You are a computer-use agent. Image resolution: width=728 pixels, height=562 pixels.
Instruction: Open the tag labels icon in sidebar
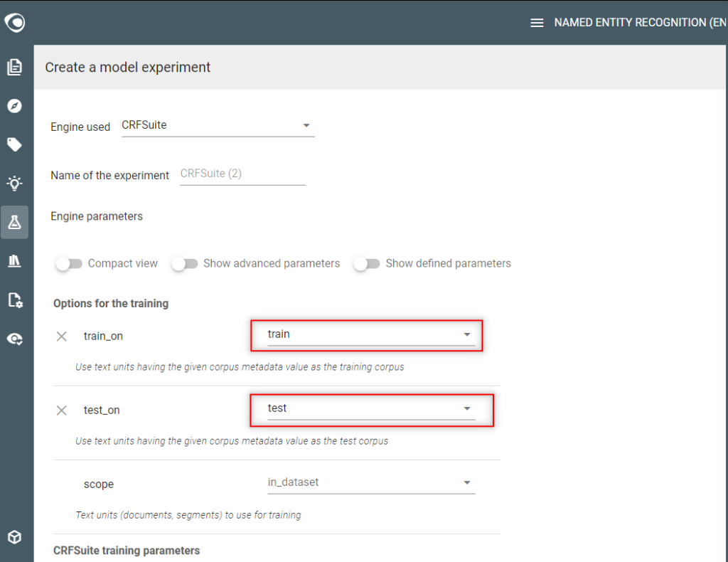14,144
